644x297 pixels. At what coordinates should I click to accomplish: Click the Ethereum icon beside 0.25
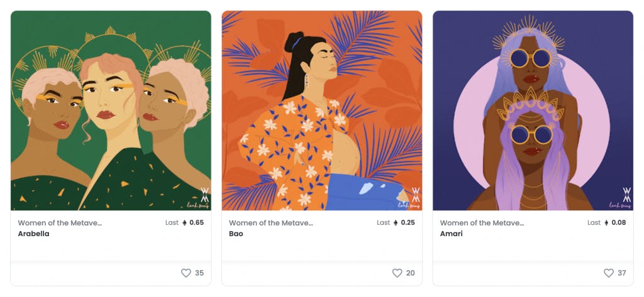395,223
